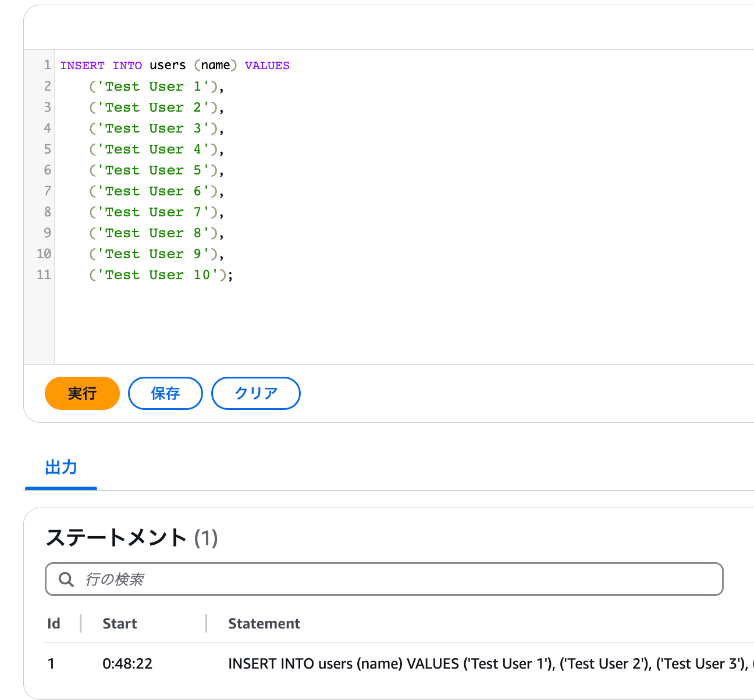The image size is (754, 700).
Task: Click code line 'Test User 8'
Action: click(x=157, y=233)
